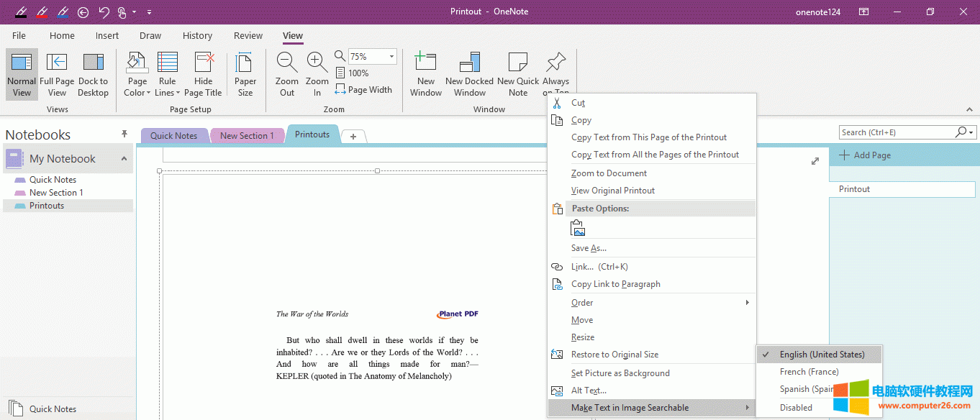Screen dimensions: 980x420
Task: Switch to the Draw ribbon tab
Action: tap(150, 35)
